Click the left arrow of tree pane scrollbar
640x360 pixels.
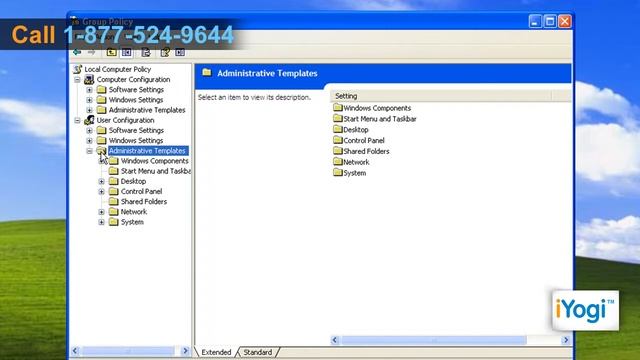[76, 351]
